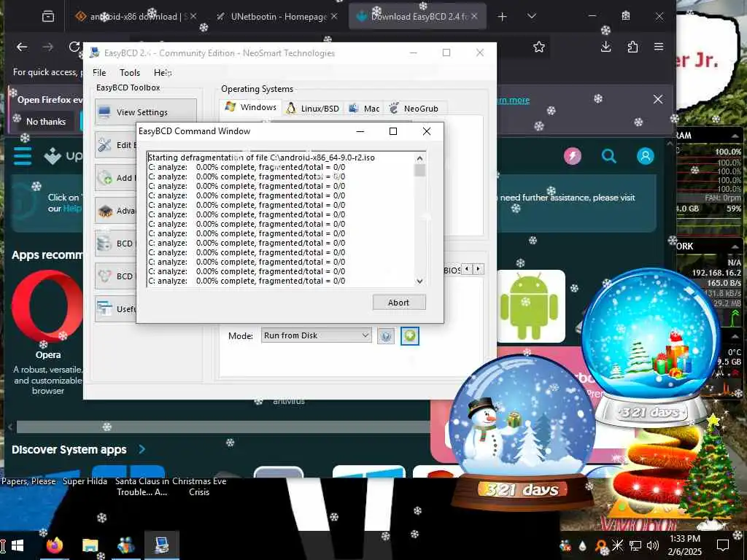Click the Useful Utilities toolbox icon

coord(104,309)
